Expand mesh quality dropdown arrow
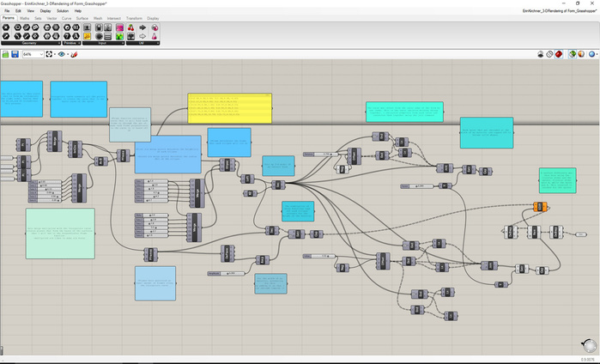Image resolution: width=600 pixels, height=364 pixels. (x=597, y=54)
